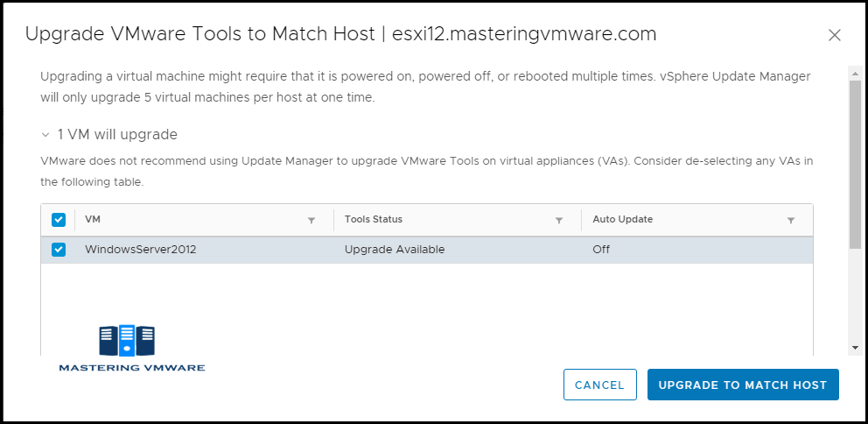Open the Auto Update filter icon

click(x=791, y=221)
